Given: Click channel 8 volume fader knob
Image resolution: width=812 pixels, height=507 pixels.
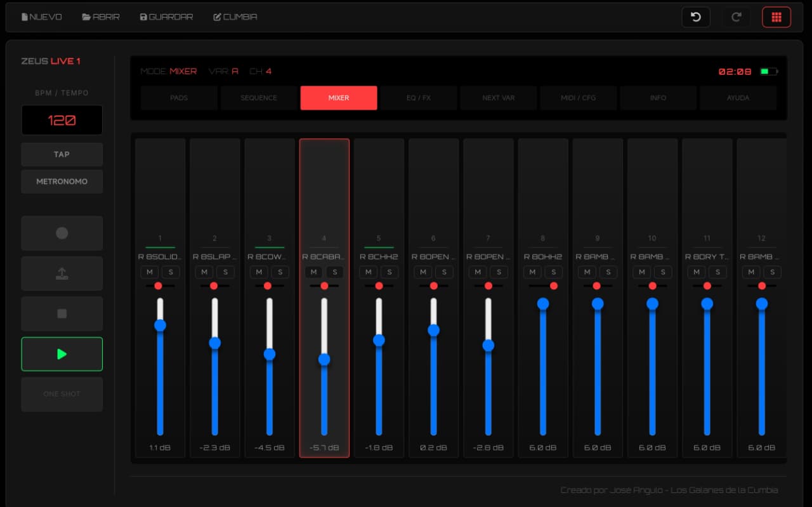Looking at the screenshot, I should pos(543,304).
